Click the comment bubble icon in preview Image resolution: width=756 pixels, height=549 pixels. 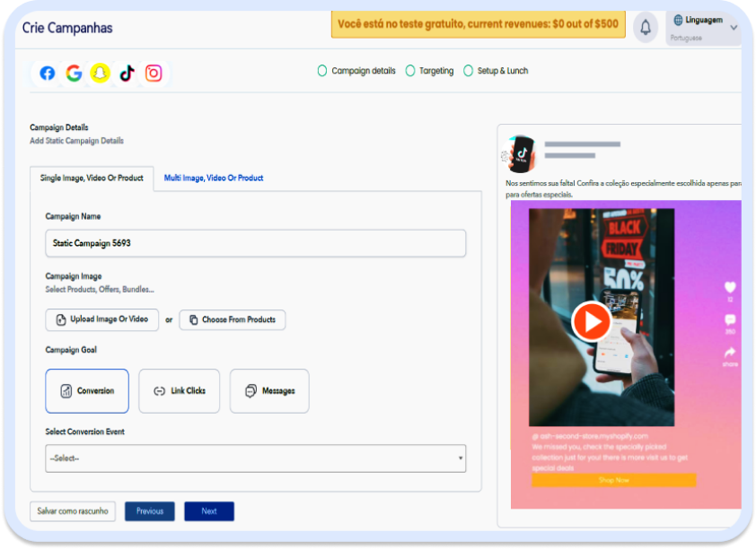coord(729,320)
